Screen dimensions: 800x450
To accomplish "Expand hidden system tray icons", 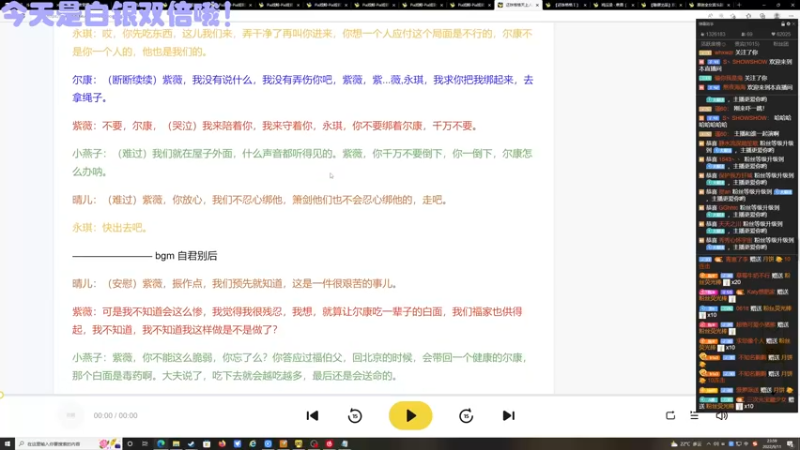I will [709, 444].
